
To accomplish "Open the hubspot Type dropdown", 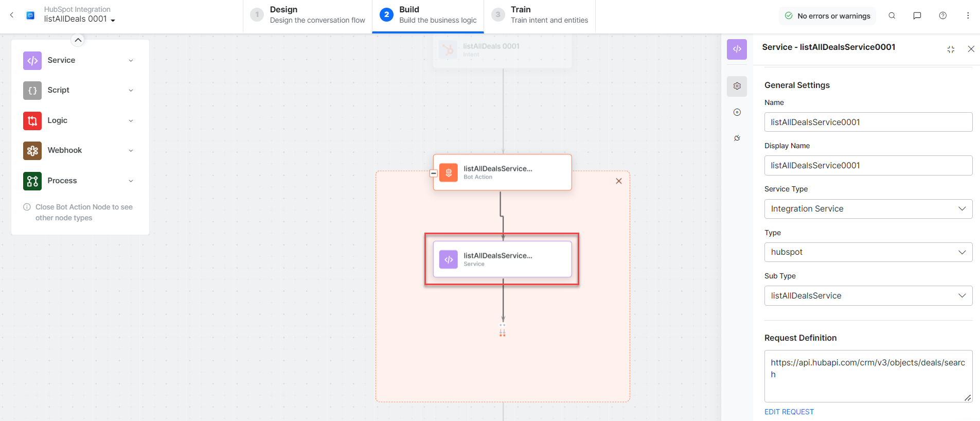I will (868, 252).
